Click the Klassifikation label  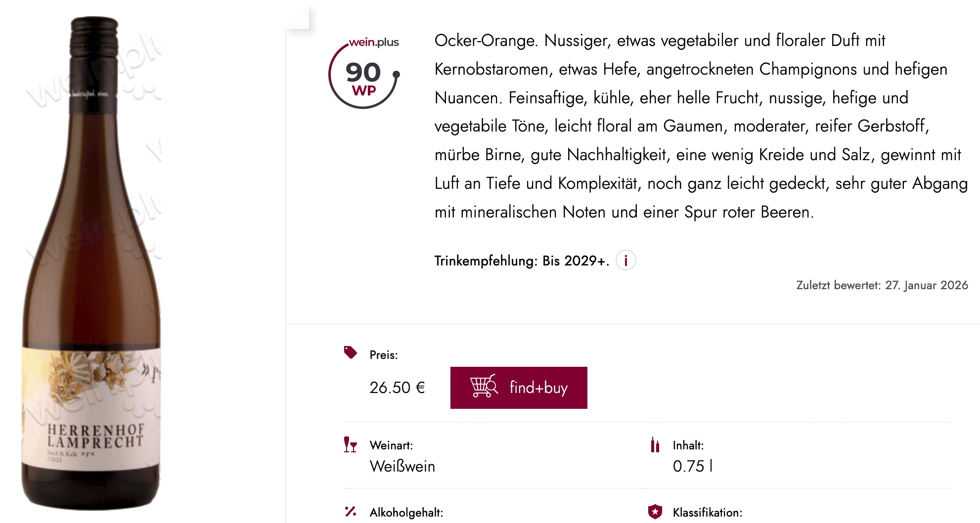click(x=707, y=513)
